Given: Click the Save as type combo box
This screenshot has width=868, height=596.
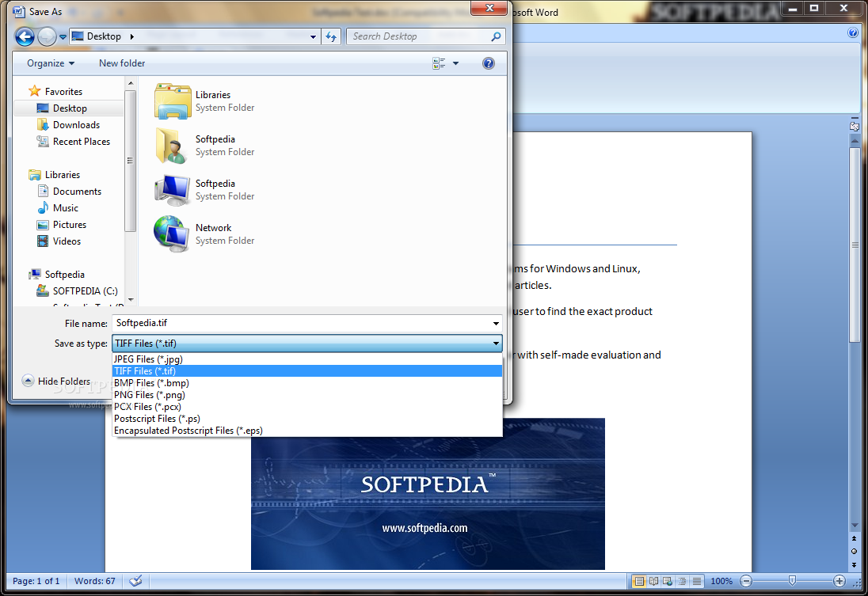Looking at the screenshot, I should pyautogui.click(x=307, y=343).
